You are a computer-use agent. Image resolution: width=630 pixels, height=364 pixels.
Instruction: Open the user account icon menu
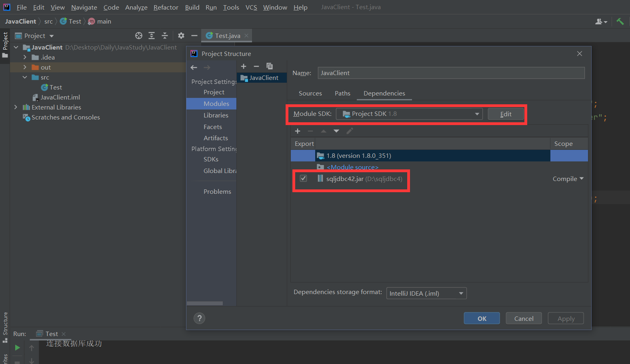point(601,22)
